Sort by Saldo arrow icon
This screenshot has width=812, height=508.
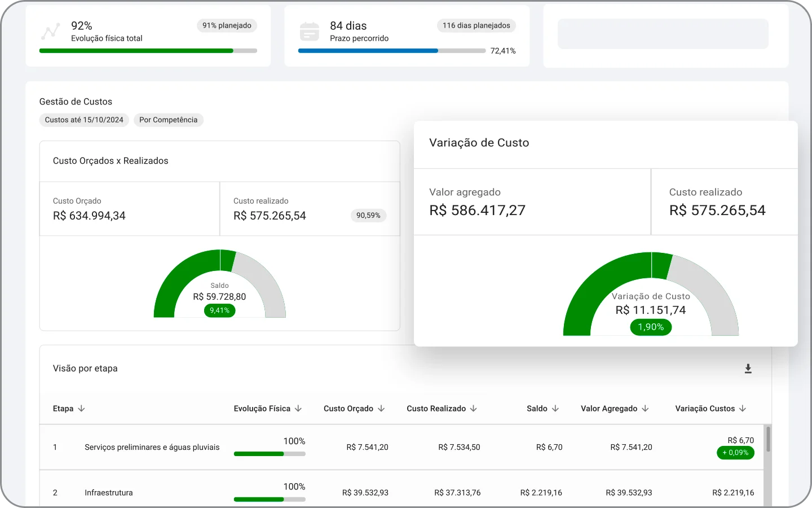[555, 409]
